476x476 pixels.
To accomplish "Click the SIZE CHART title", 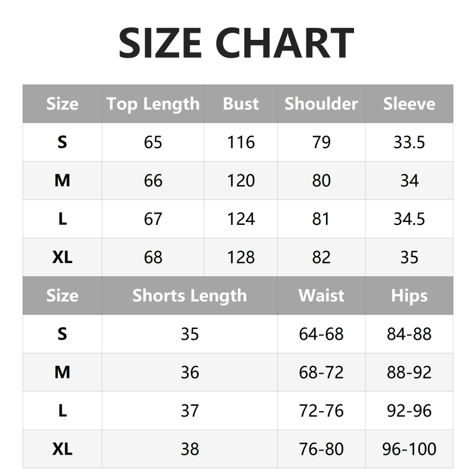I will 237,43.
